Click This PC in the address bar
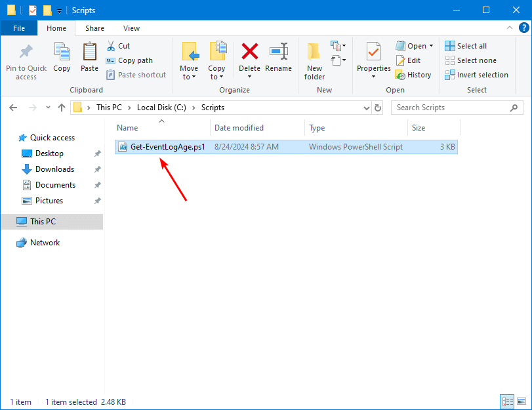 click(109, 108)
